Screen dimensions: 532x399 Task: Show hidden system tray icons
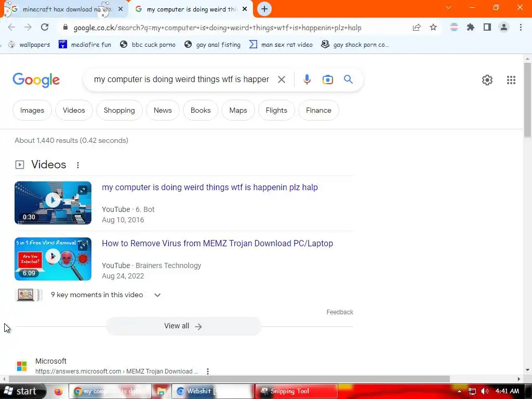(459, 391)
